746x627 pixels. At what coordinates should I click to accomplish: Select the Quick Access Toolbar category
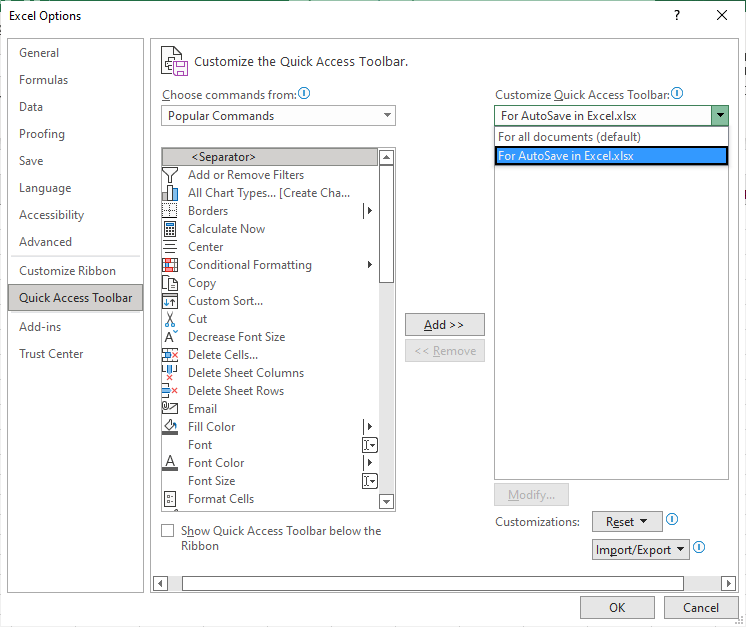tap(75, 298)
